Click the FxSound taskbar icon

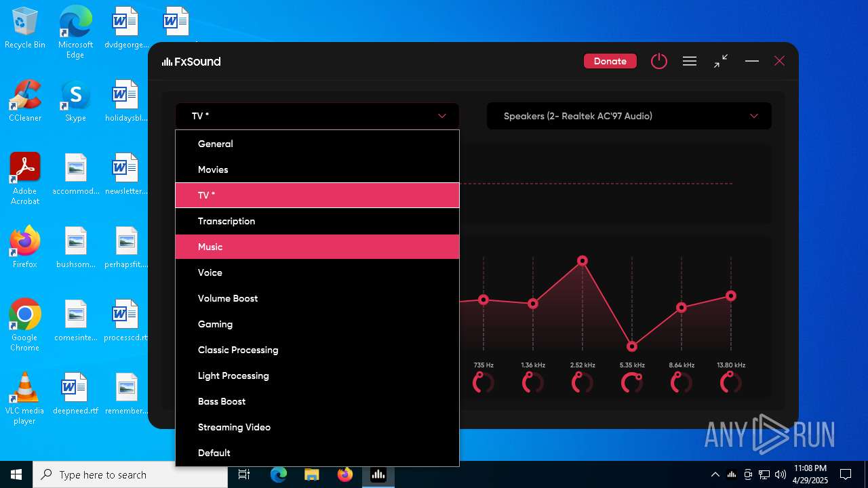coord(378,474)
